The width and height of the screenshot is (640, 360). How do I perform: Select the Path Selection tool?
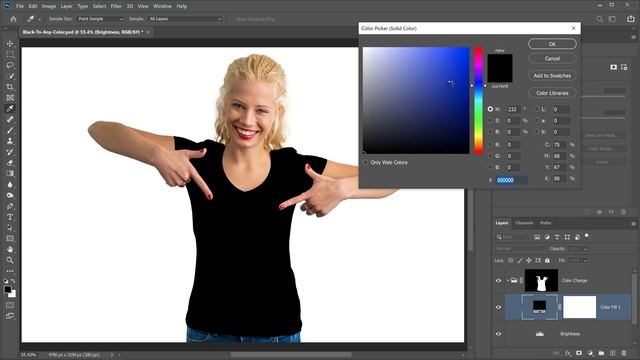pos(10,228)
